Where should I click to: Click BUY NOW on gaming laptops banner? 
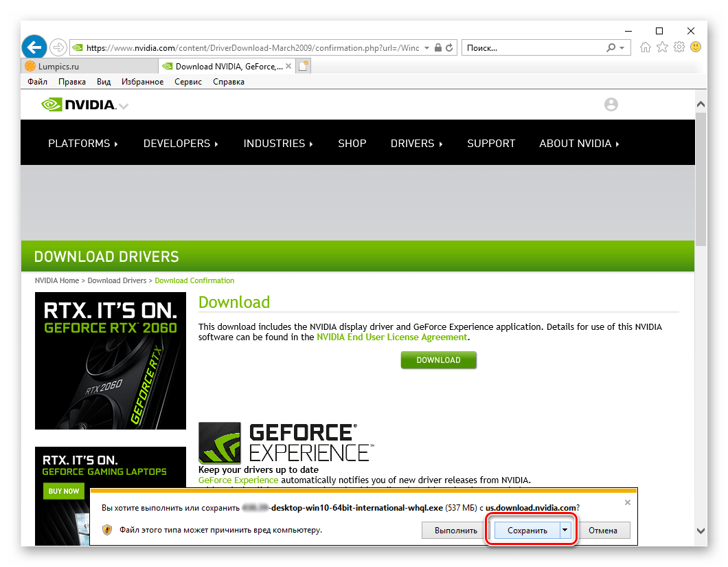tap(64, 491)
